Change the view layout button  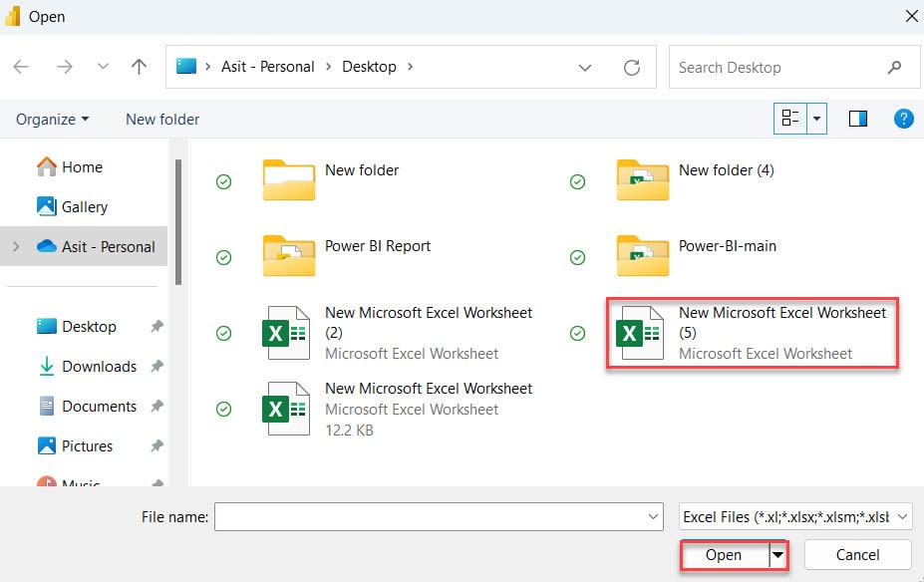point(790,119)
